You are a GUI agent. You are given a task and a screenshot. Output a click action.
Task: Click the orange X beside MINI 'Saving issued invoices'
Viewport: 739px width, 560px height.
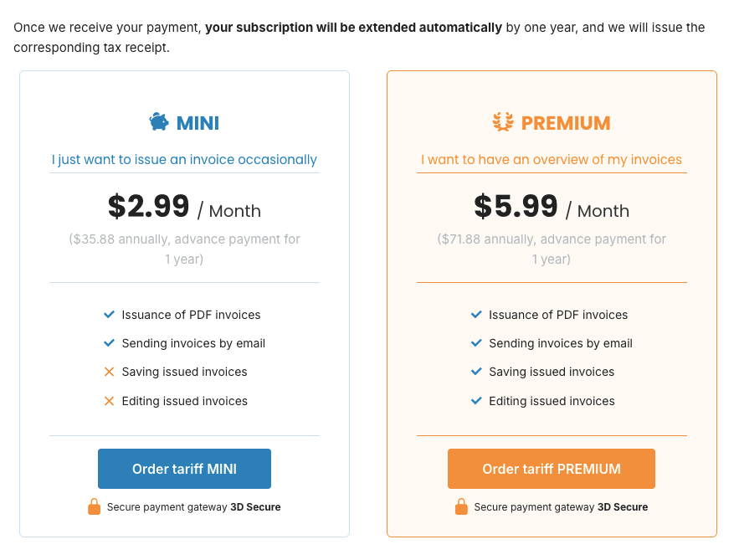(109, 372)
